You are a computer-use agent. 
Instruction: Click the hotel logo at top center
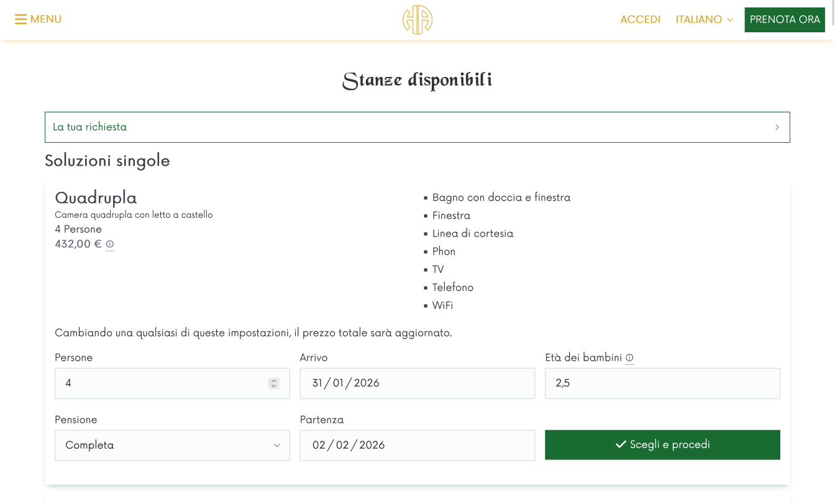tap(417, 19)
